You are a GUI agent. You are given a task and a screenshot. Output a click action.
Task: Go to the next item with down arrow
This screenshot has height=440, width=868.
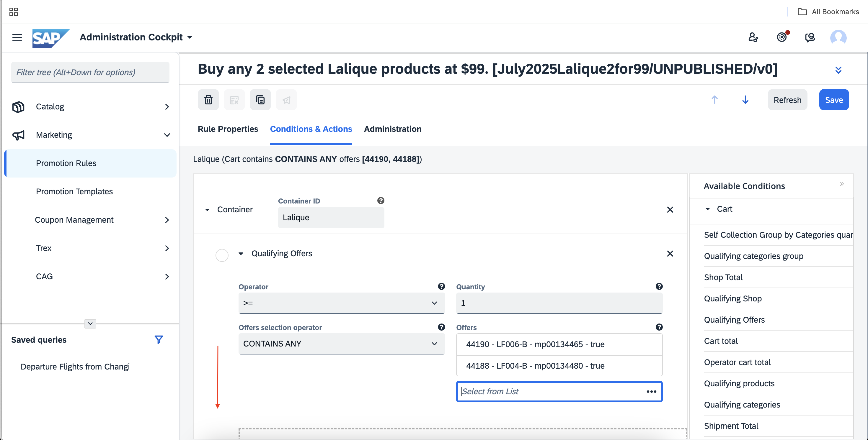point(745,100)
